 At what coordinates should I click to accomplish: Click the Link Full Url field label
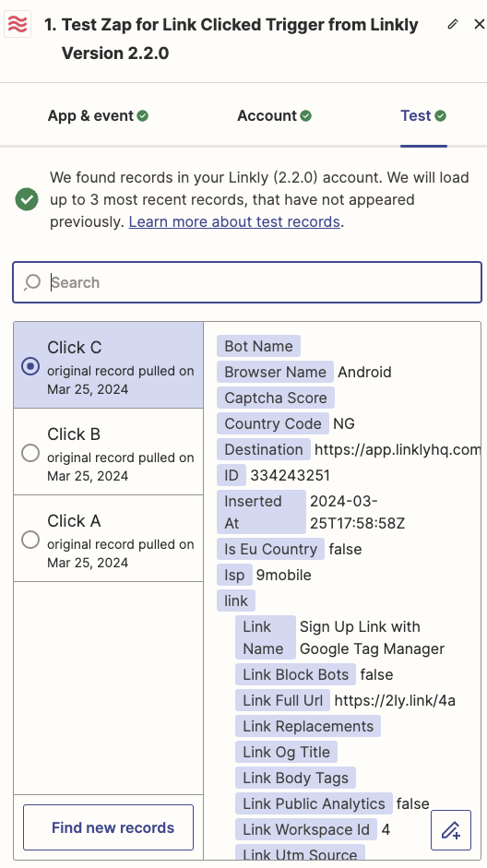coord(283,700)
